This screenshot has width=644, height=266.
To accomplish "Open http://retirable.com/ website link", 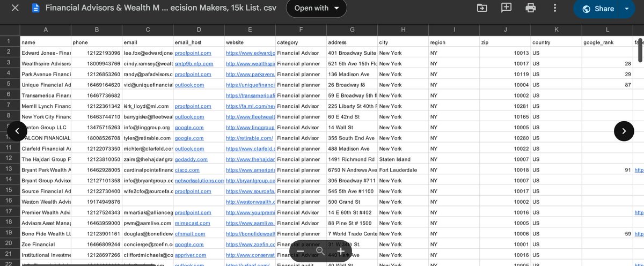I will (250, 138).
